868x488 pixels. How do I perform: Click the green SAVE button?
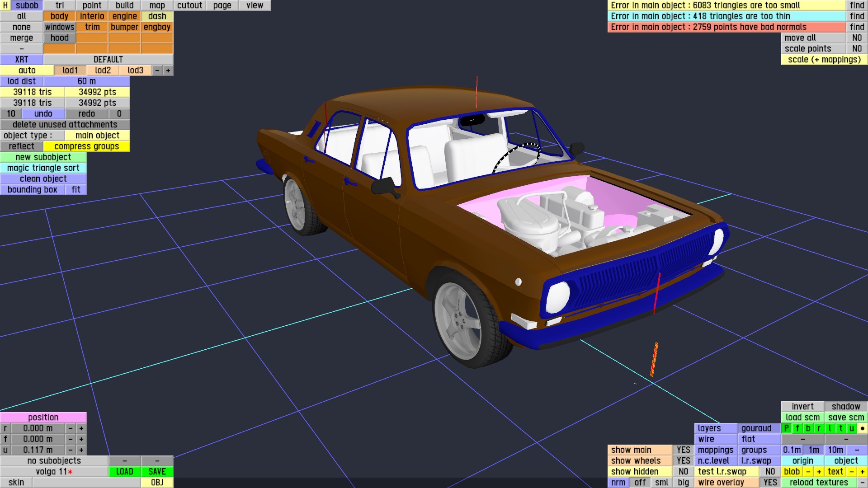pos(157,471)
